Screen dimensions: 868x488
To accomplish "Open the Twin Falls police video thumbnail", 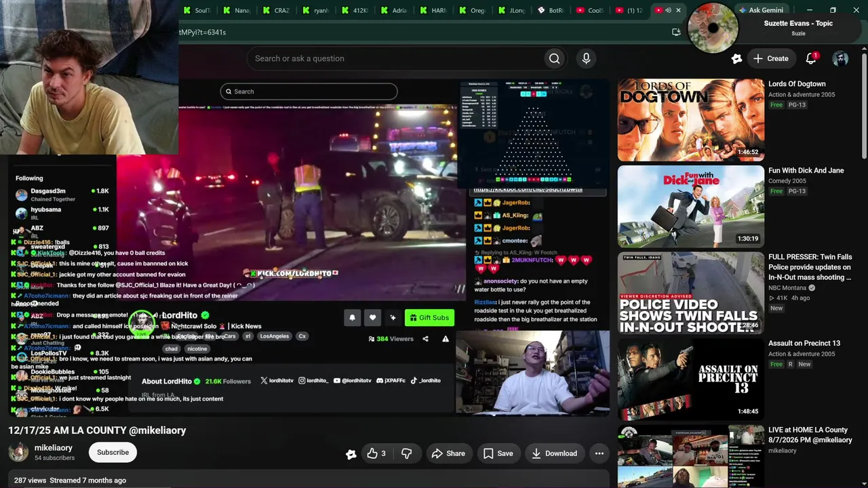I will [x=690, y=293].
